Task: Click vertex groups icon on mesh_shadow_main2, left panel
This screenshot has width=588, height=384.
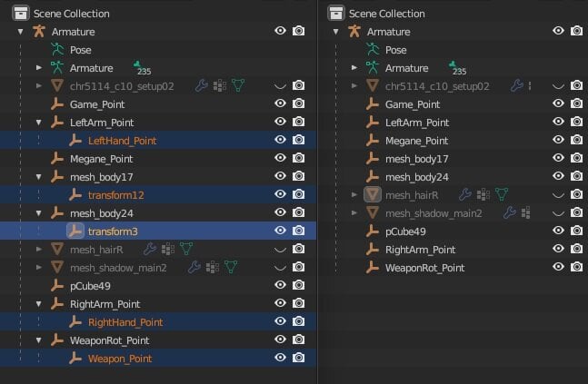Action: (x=213, y=267)
